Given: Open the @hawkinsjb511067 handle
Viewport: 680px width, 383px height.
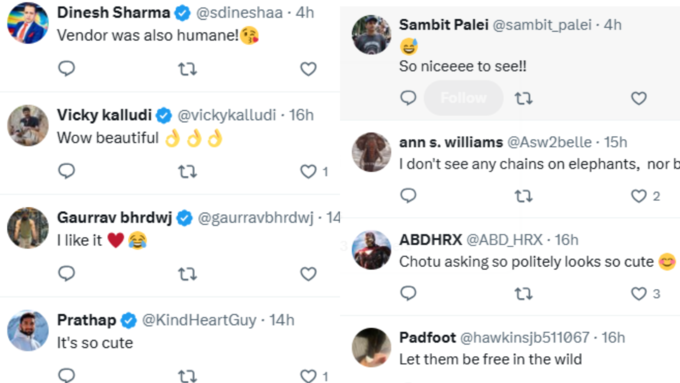Looking at the screenshot, I should click(x=524, y=337).
